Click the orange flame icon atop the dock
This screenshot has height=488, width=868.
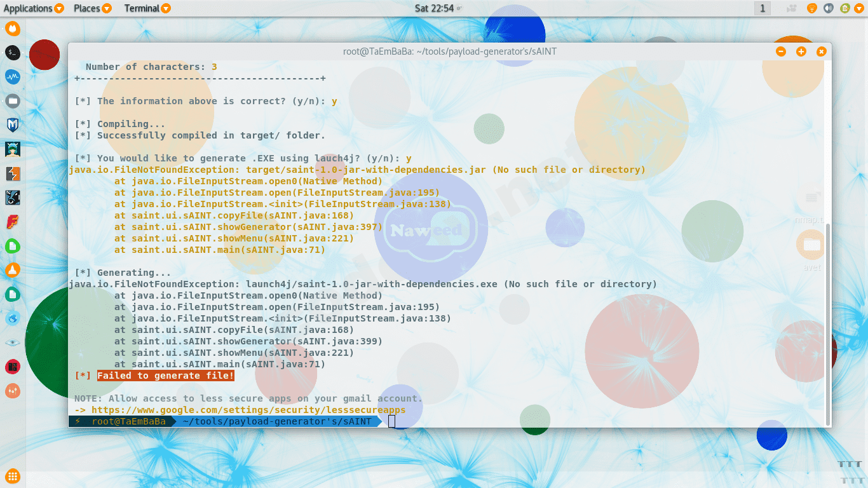click(x=13, y=28)
